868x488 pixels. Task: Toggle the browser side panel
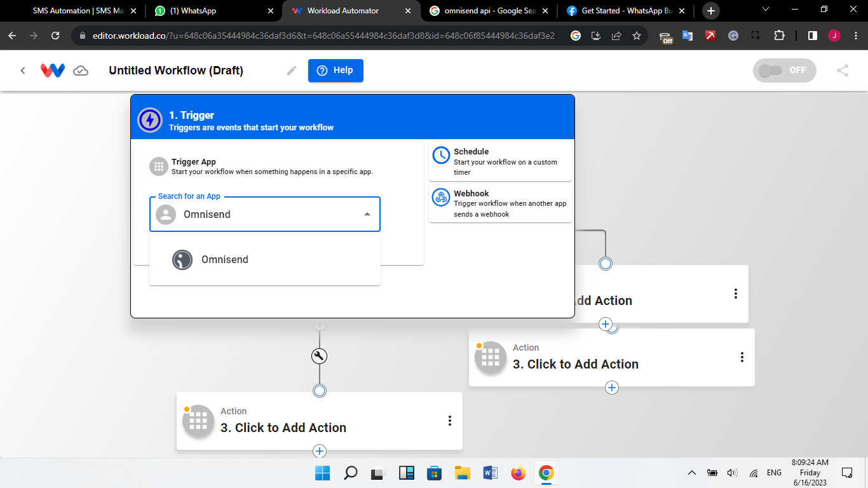[x=813, y=36]
